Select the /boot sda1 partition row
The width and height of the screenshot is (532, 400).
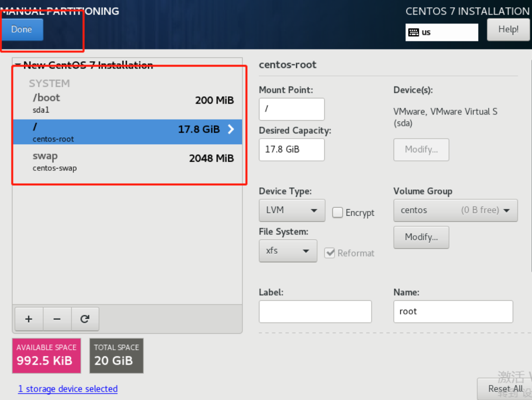pyautogui.click(x=127, y=103)
